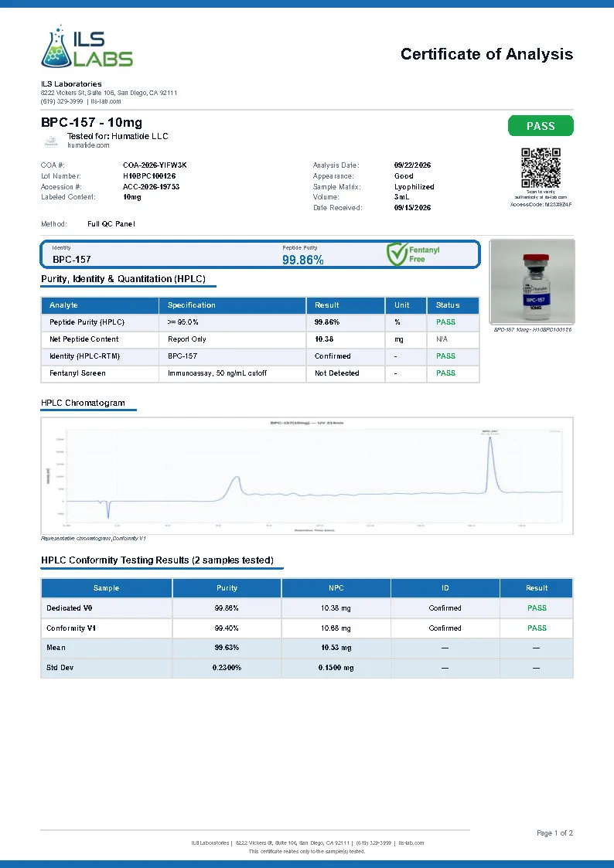Click the ils-lab.com link in the footer
The height and width of the screenshot is (868, 614).
(x=411, y=843)
